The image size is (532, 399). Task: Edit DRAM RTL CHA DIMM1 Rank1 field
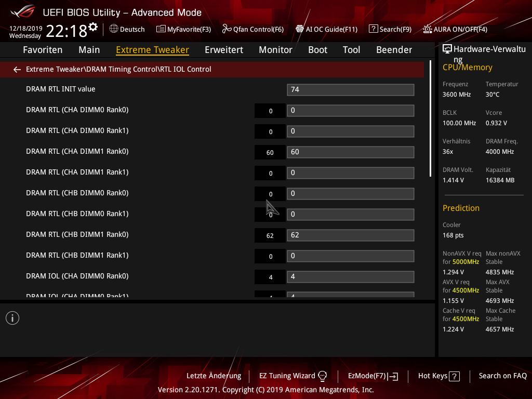coord(351,173)
